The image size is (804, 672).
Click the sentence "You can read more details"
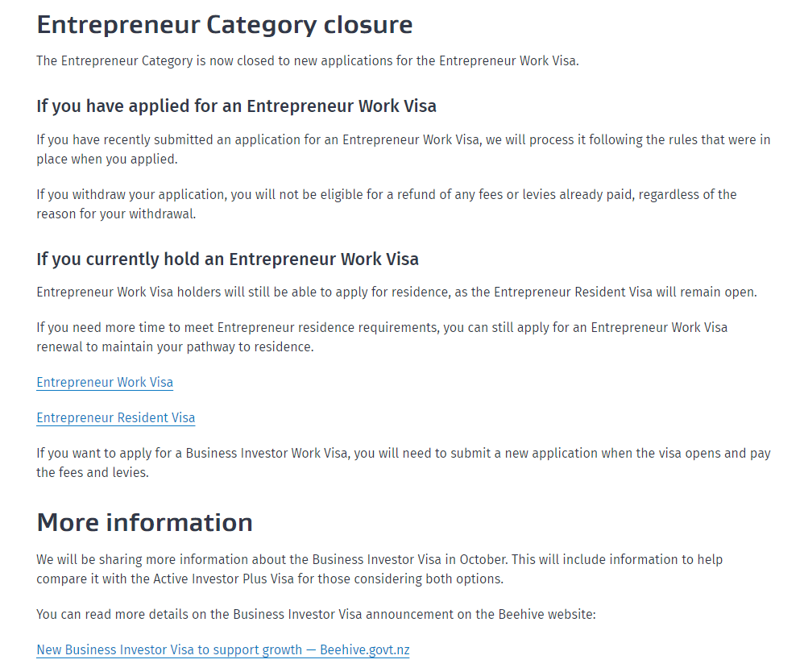(316, 615)
